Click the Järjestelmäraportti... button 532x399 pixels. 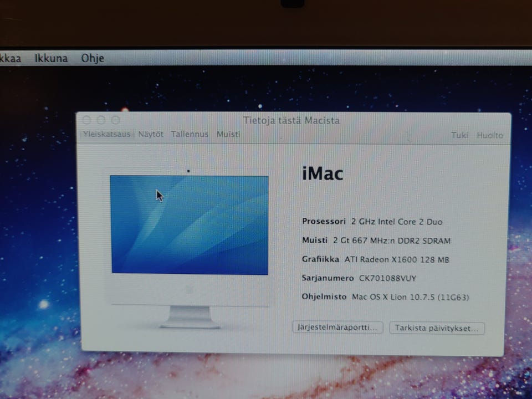coord(337,328)
